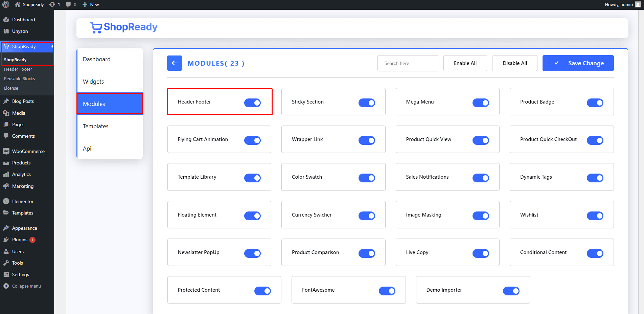Toggle the Header Footer module off
This screenshot has height=314, width=644.
pos(252,103)
